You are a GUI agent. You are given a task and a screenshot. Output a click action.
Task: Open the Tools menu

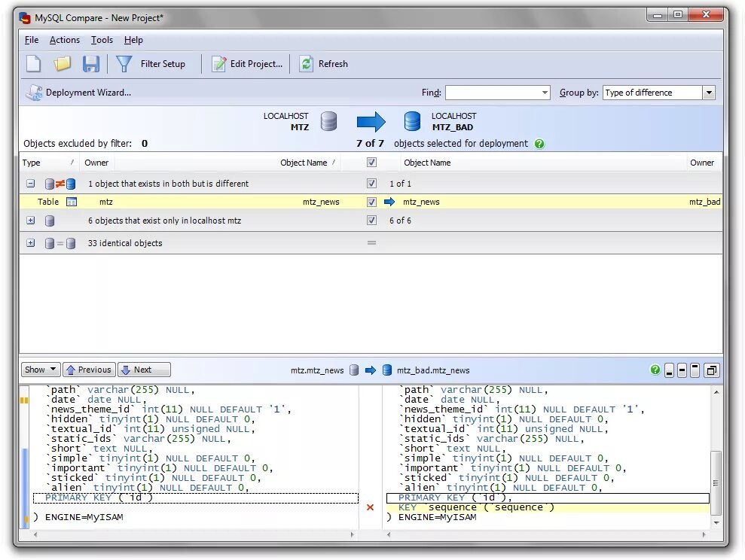(x=102, y=40)
